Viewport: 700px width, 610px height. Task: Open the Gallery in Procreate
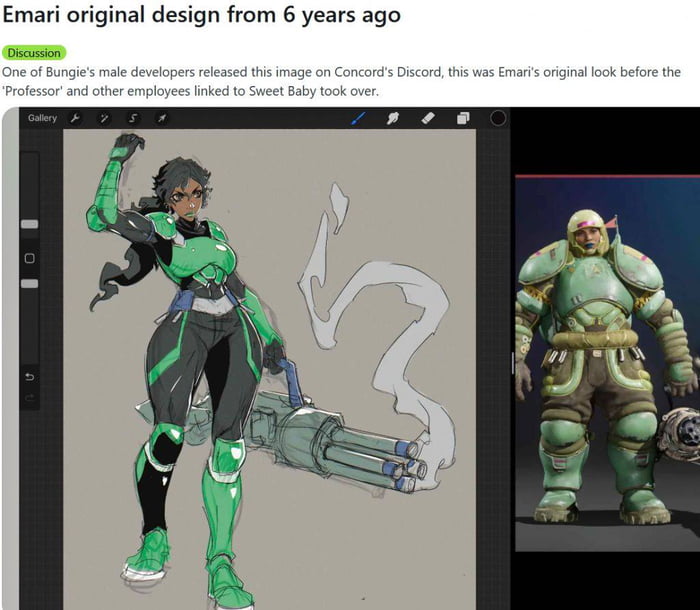pos(42,118)
